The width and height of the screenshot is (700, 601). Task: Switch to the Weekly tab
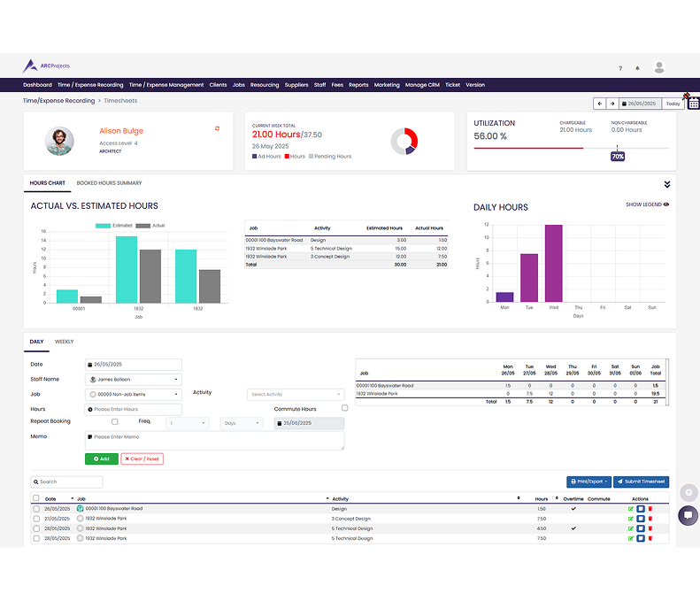coord(64,342)
